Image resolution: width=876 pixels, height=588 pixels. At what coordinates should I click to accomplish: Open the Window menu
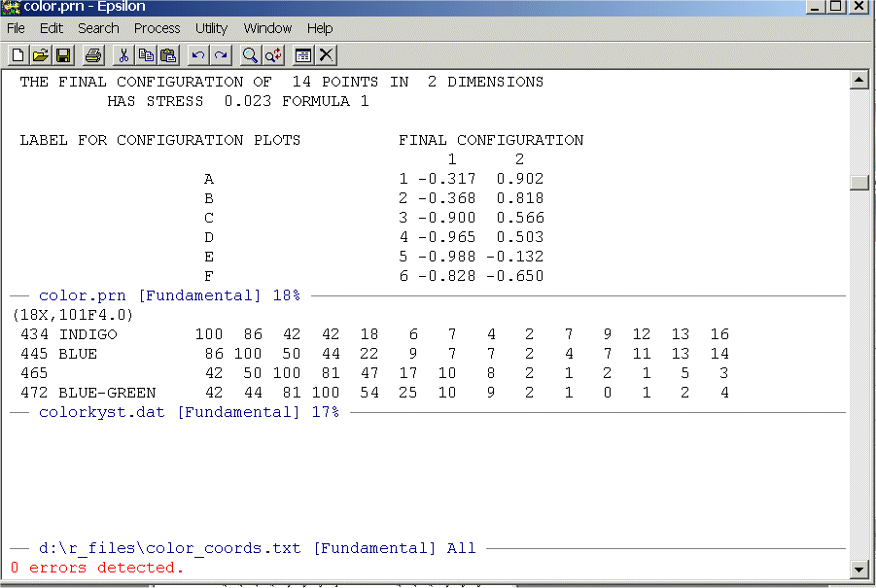(267, 28)
